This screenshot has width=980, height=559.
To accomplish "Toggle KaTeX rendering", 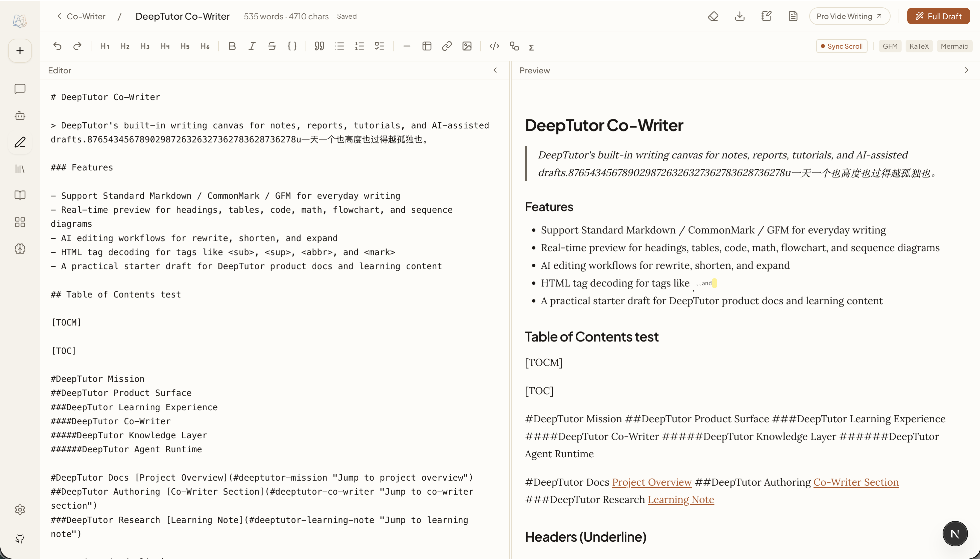I will 919,46.
